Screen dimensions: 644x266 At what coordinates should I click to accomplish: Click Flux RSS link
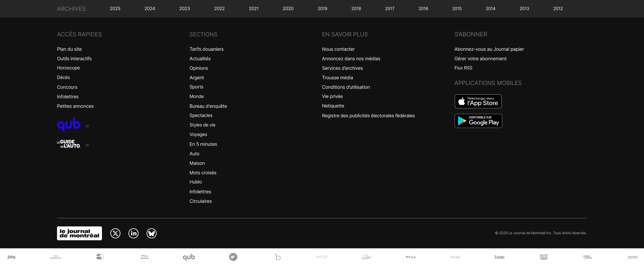click(x=463, y=68)
